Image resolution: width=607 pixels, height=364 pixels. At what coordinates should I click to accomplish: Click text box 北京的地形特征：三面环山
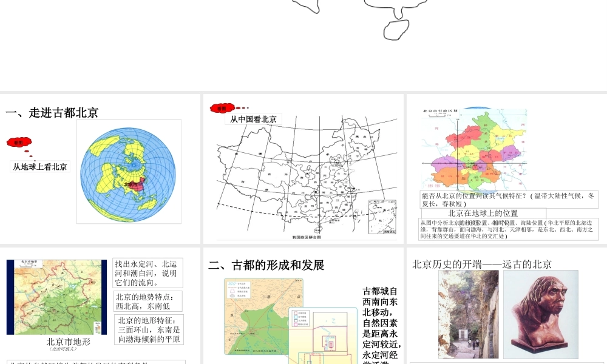pyautogui.click(x=149, y=329)
